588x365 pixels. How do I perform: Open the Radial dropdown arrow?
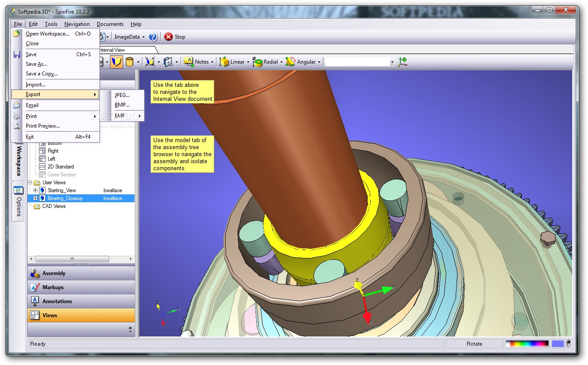(x=281, y=62)
